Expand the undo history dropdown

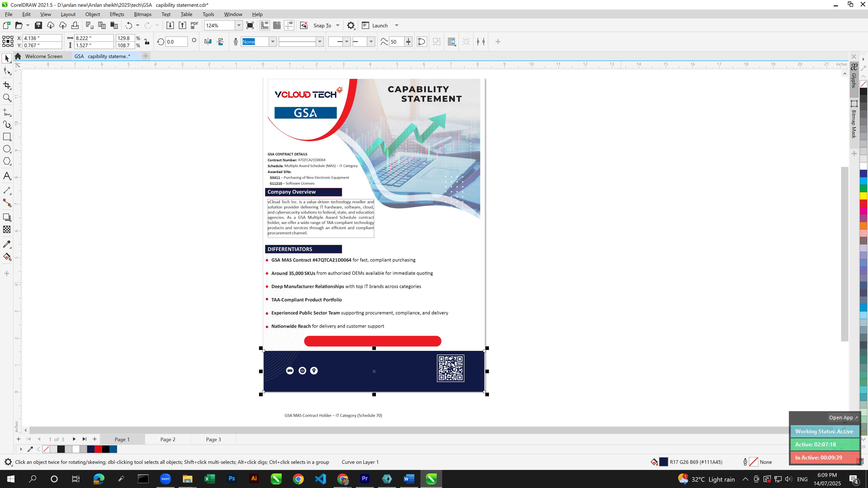point(137,26)
